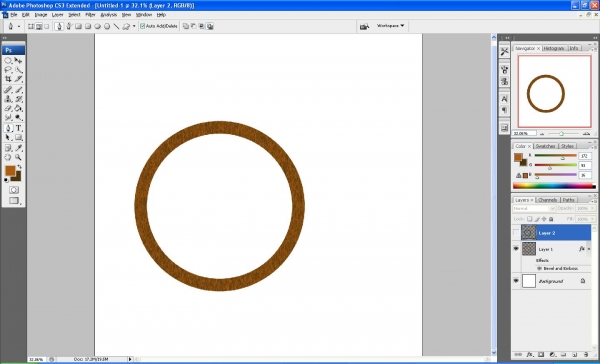600x364 pixels.
Task: Open adjustment layer menu button
Action: 553,355
